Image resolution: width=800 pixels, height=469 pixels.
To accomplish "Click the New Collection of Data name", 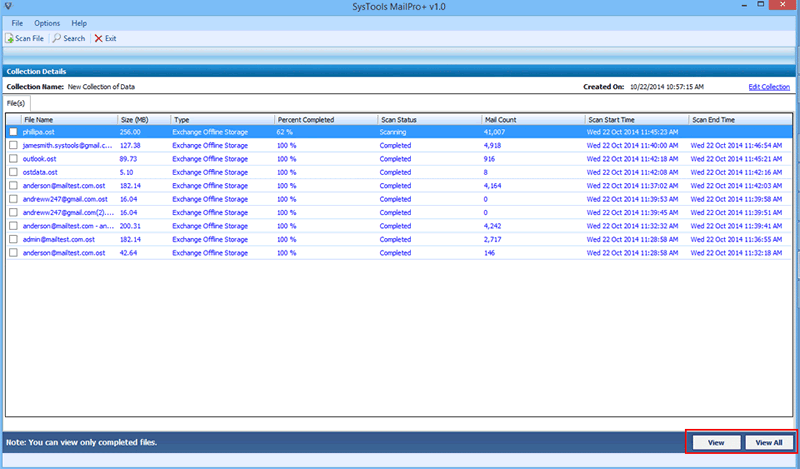I will pos(101,87).
